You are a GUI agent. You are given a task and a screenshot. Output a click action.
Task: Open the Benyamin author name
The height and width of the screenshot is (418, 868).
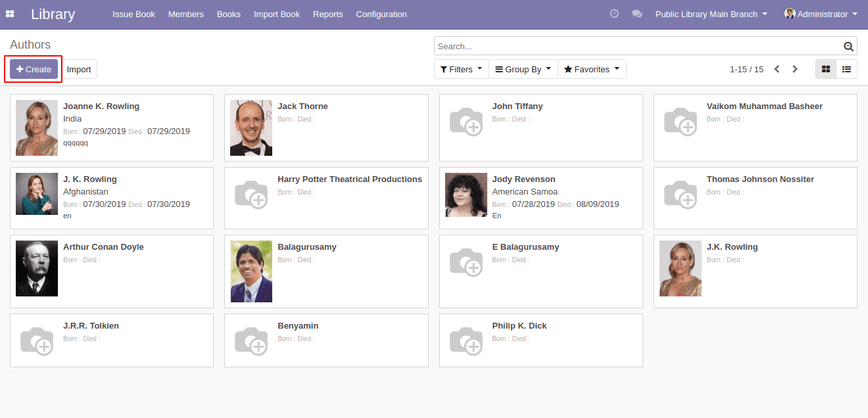(x=298, y=326)
